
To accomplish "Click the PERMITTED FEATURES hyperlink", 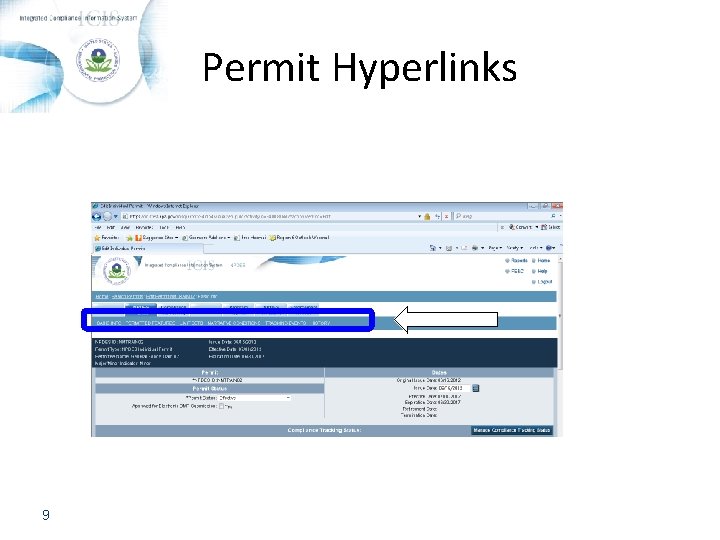I will coord(150,323).
